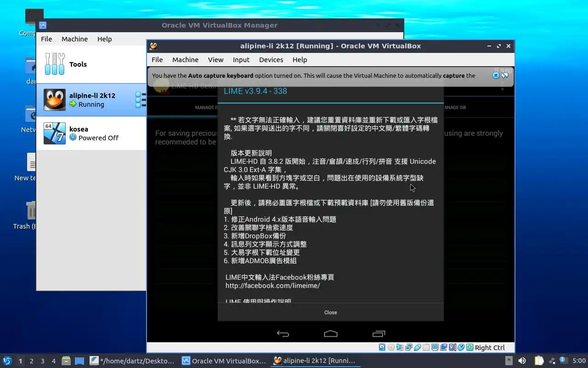Screen dimensions: 588x368
Task: Open Machine menu in running VM window
Action: (x=185, y=60)
